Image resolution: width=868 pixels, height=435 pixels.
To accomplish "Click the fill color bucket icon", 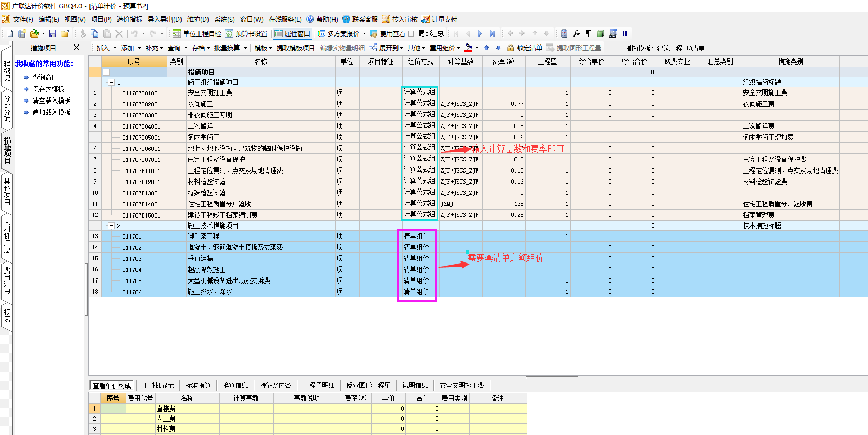I will tap(468, 48).
